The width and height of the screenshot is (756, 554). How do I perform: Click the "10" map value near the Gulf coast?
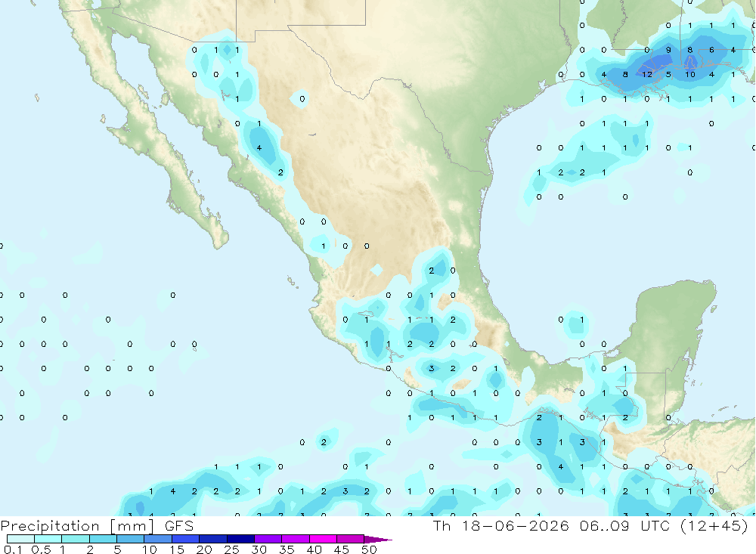pos(690,75)
